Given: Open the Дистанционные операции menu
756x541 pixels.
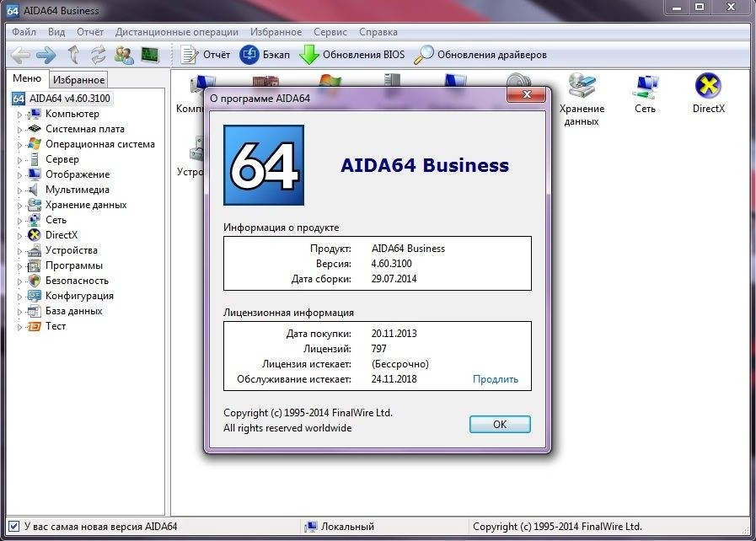Looking at the screenshot, I should (x=176, y=32).
